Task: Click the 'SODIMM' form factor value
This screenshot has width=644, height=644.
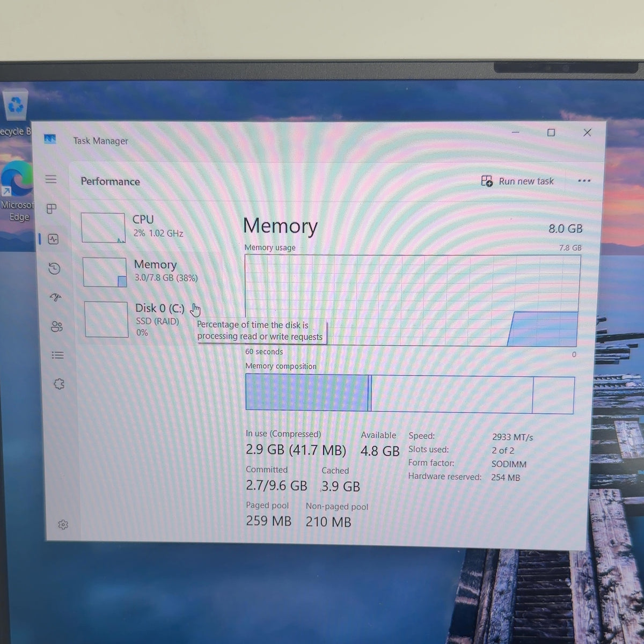Action: pyautogui.click(x=509, y=464)
